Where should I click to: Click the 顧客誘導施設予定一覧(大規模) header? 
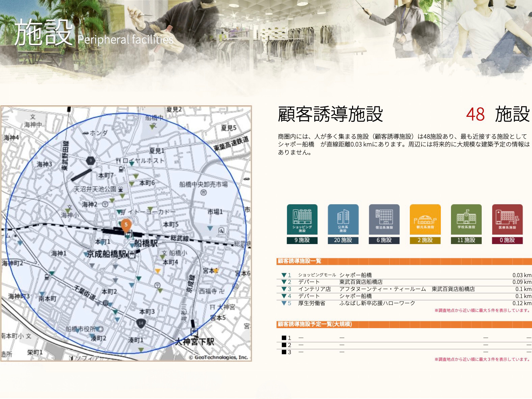coord(314,324)
